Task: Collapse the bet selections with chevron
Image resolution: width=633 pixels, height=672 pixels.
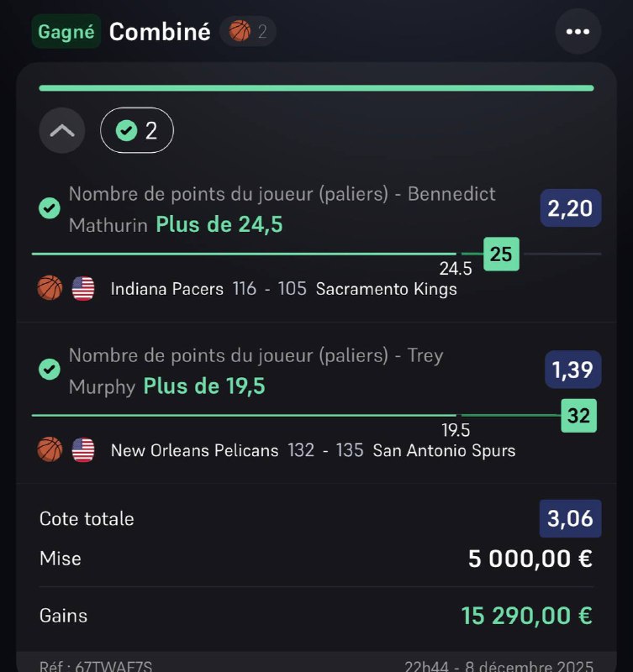Action: point(62,130)
